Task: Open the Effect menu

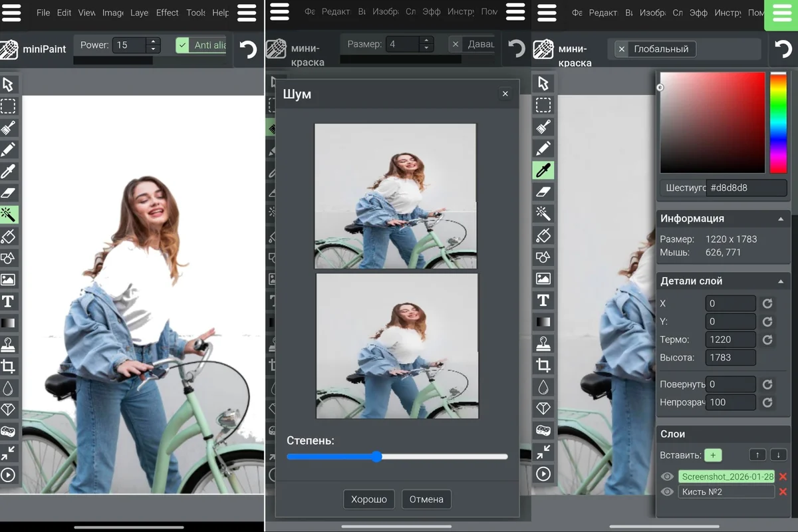Action: point(167,13)
